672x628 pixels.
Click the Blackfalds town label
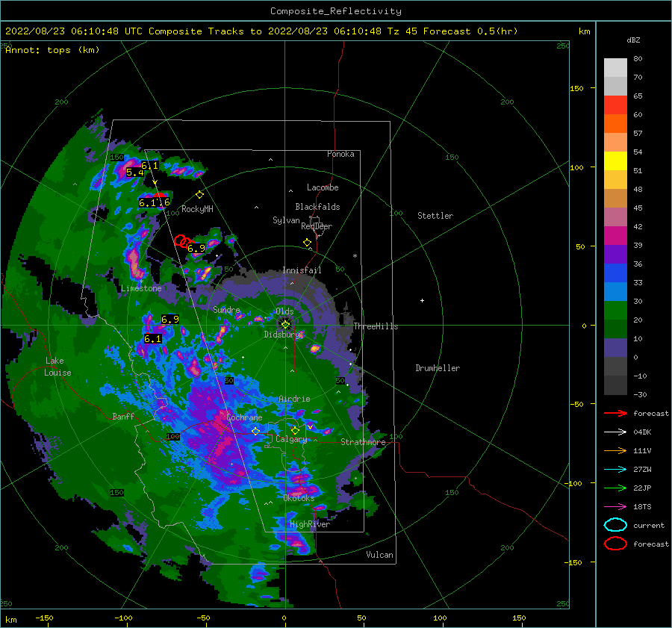pyautogui.click(x=317, y=207)
